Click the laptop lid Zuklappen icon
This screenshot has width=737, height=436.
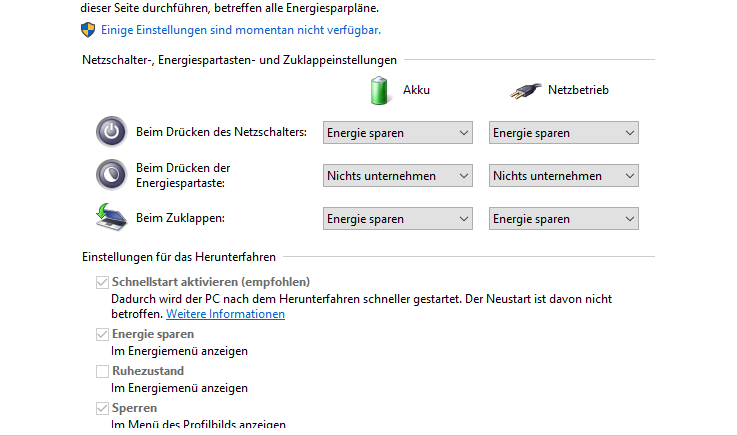click(x=111, y=218)
